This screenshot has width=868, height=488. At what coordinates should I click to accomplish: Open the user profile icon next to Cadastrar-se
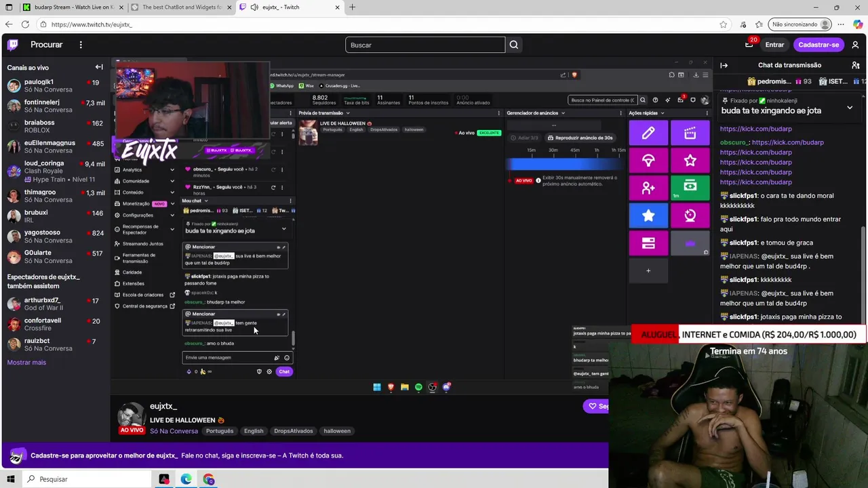tap(855, 45)
